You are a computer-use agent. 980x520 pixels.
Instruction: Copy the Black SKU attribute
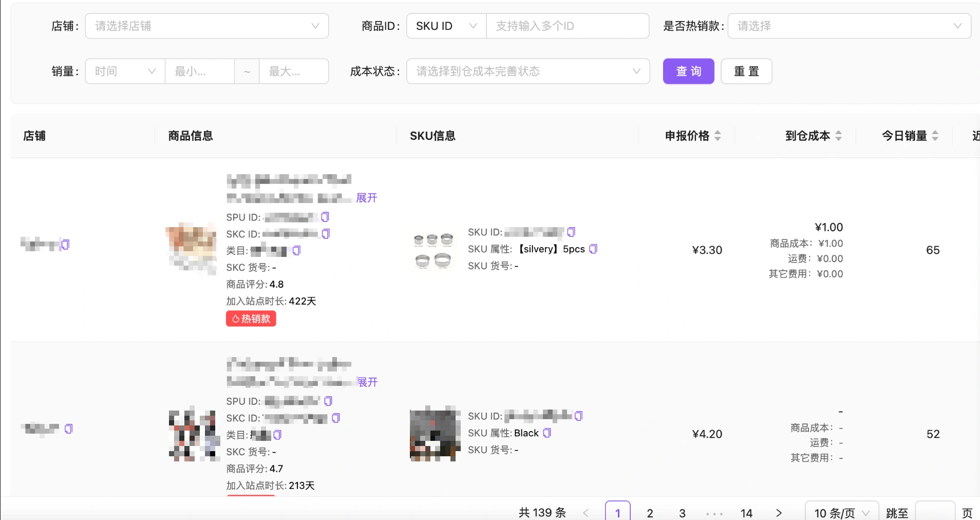click(547, 433)
